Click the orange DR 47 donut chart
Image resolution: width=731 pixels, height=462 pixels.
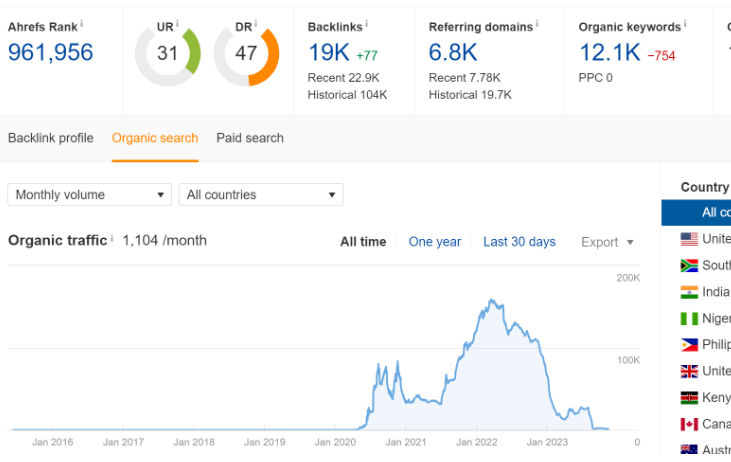click(x=246, y=53)
